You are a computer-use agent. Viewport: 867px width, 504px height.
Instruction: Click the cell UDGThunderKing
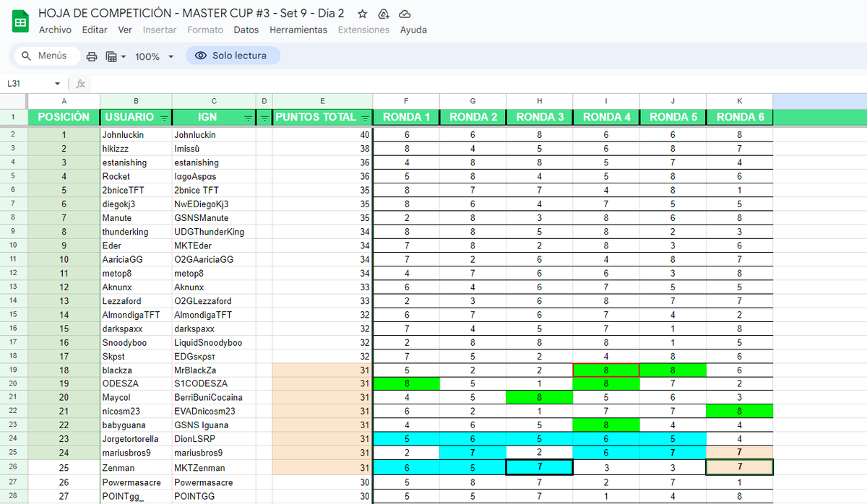pyautogui.click(x=214, y=232)
